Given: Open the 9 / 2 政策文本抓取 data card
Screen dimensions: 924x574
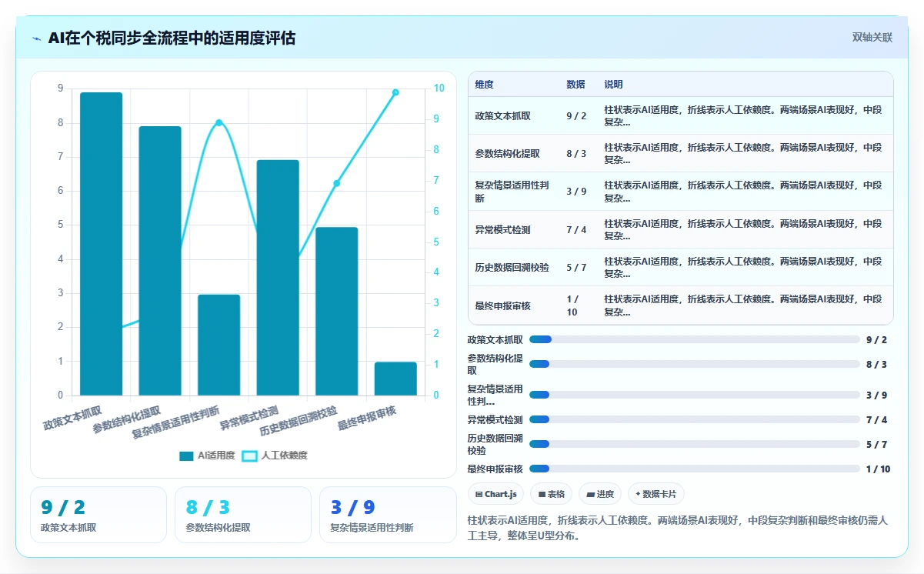Looking at the screenshot, I should [x=98, y=515].
